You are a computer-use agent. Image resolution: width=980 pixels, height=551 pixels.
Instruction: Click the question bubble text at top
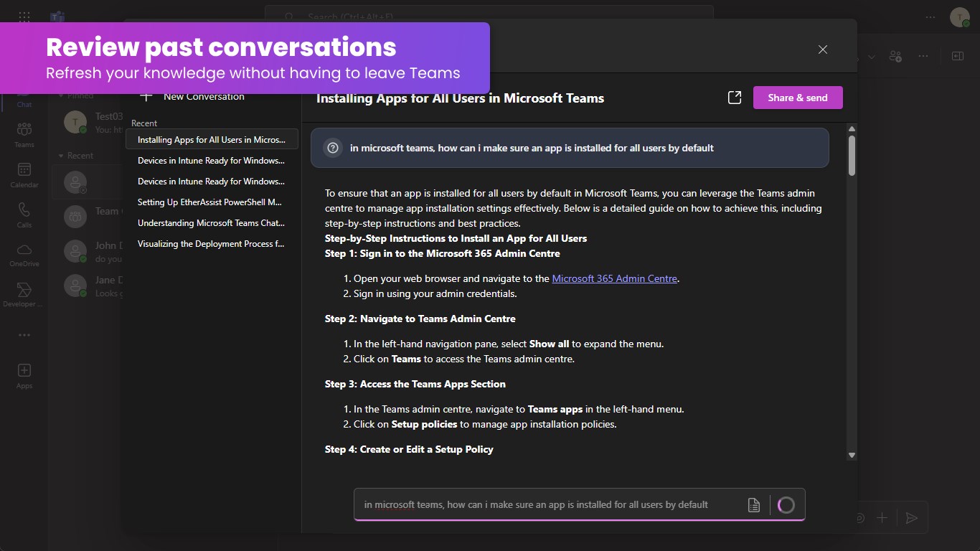[532, 148]
